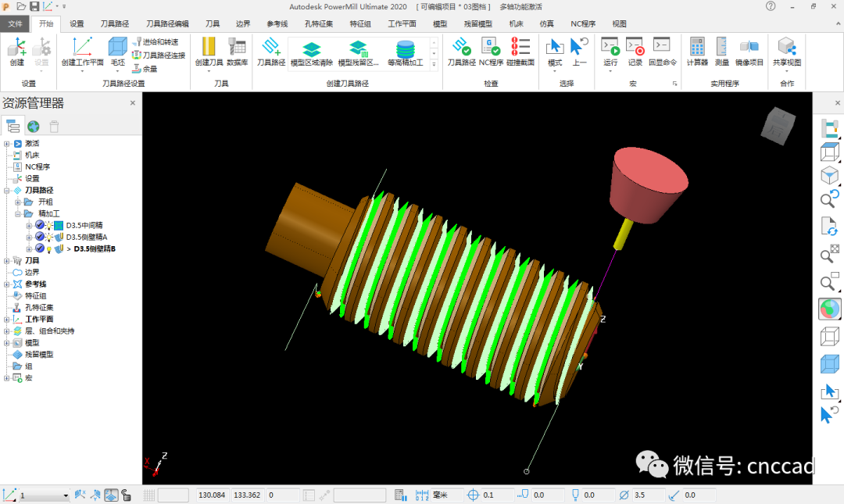Screen dimensions: 844x504
Task: Switch to the 边界 ribbon tab
Action: coord(243,23)
